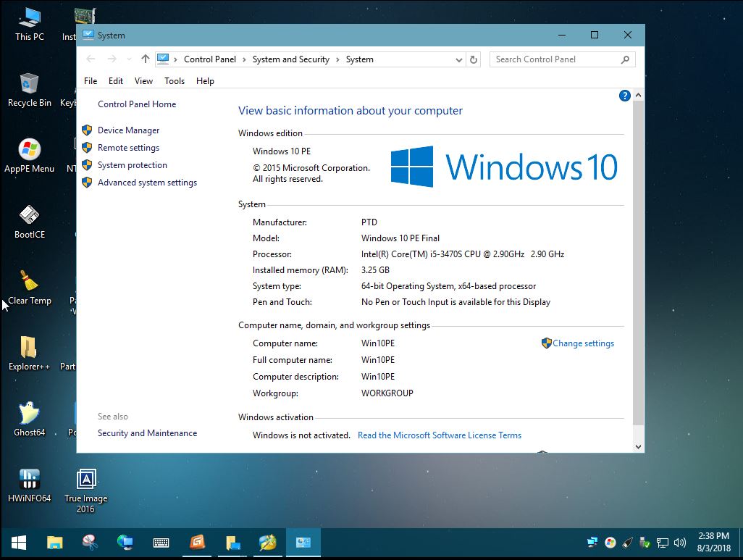Click the safely remove hardware tray icon

coord(645,543)
